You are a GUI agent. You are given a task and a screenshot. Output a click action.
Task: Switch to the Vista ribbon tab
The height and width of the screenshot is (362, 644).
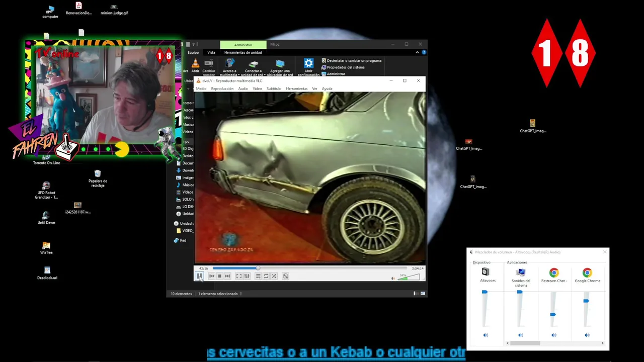(211, 52)
